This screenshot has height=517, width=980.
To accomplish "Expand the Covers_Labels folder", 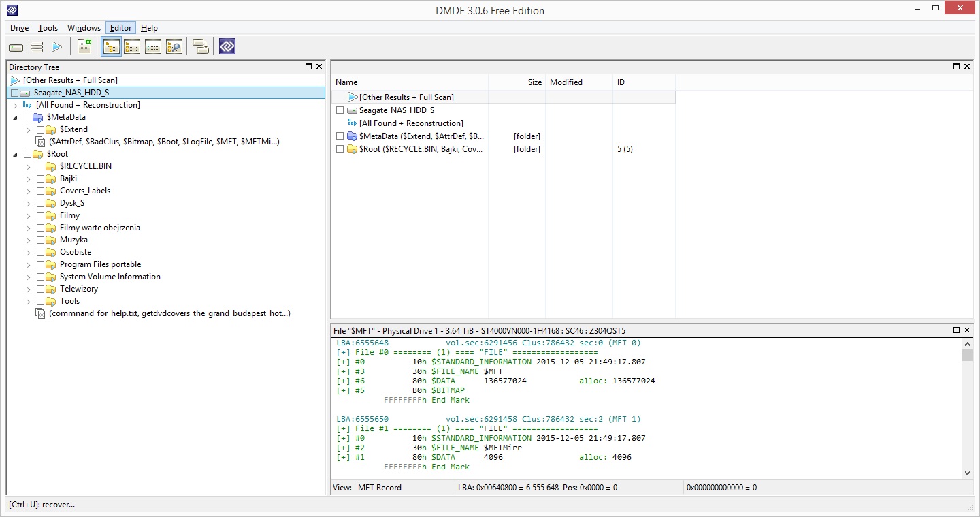I will [28, 191].
